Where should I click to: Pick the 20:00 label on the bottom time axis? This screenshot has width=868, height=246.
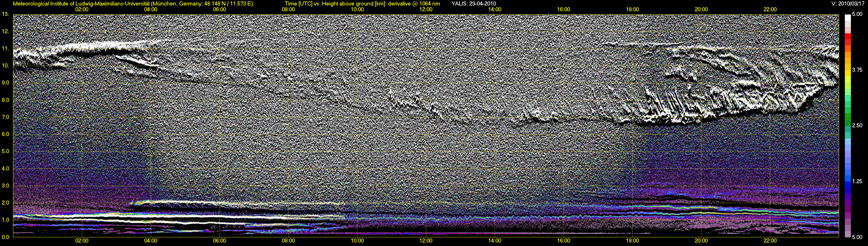pyautogui.click(x=701, y=241)
